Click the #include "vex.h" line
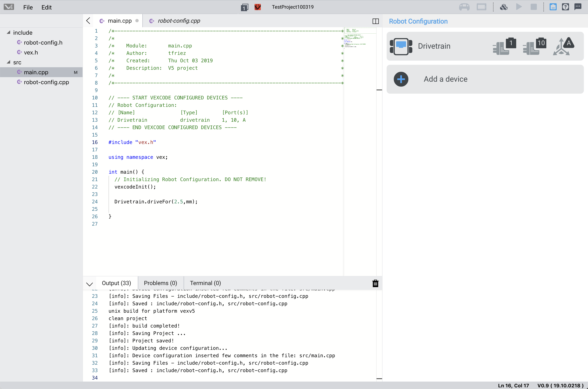 pyautogui.click(x=132, y=142)
